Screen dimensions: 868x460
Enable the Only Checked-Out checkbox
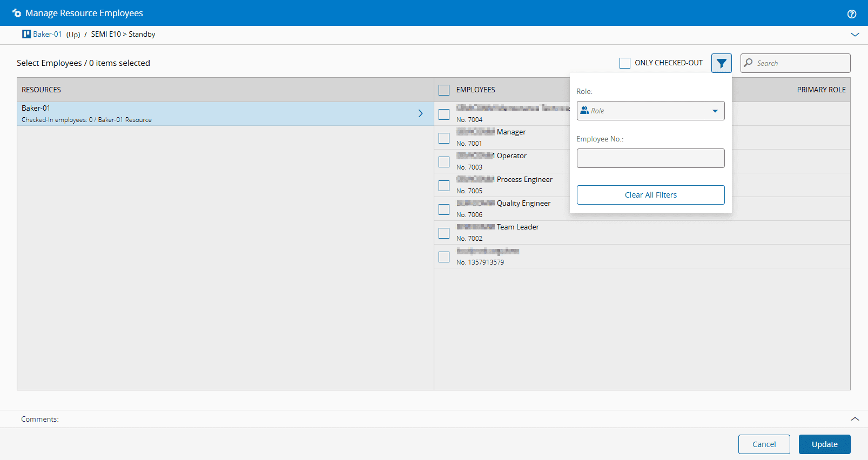click(625, 63)
